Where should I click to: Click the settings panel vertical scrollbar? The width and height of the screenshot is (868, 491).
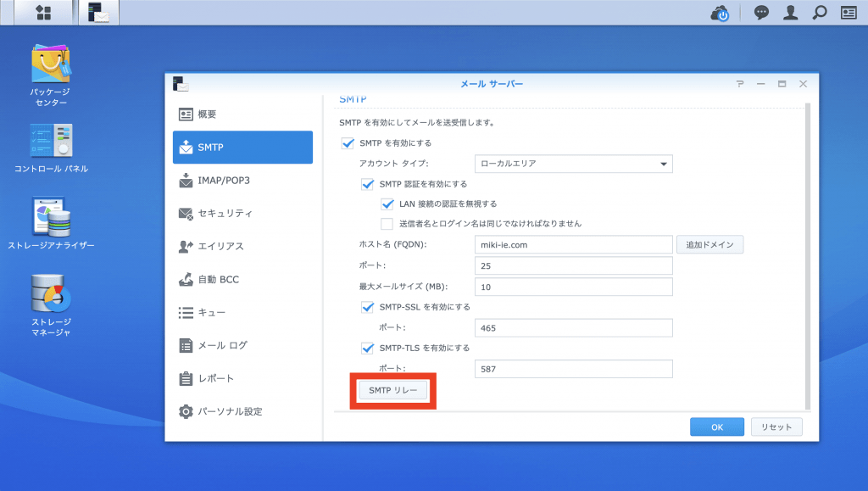807,254
